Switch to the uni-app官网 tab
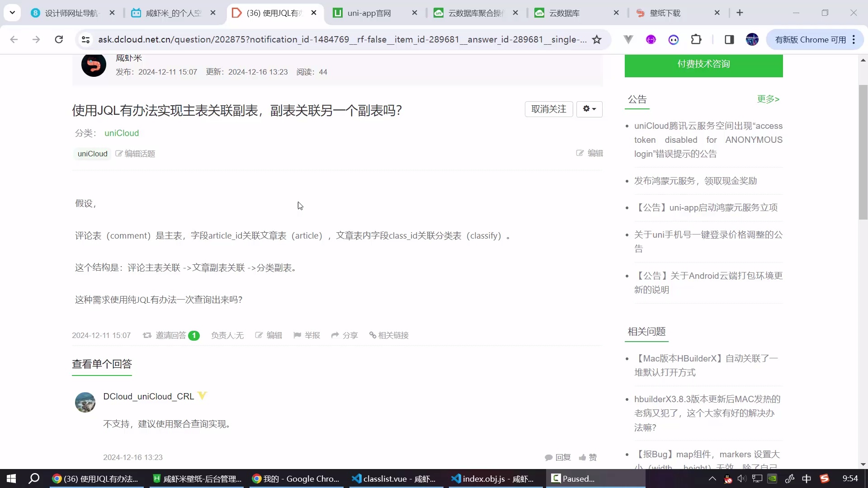868x488 pixels. click(x=369, y=13)
